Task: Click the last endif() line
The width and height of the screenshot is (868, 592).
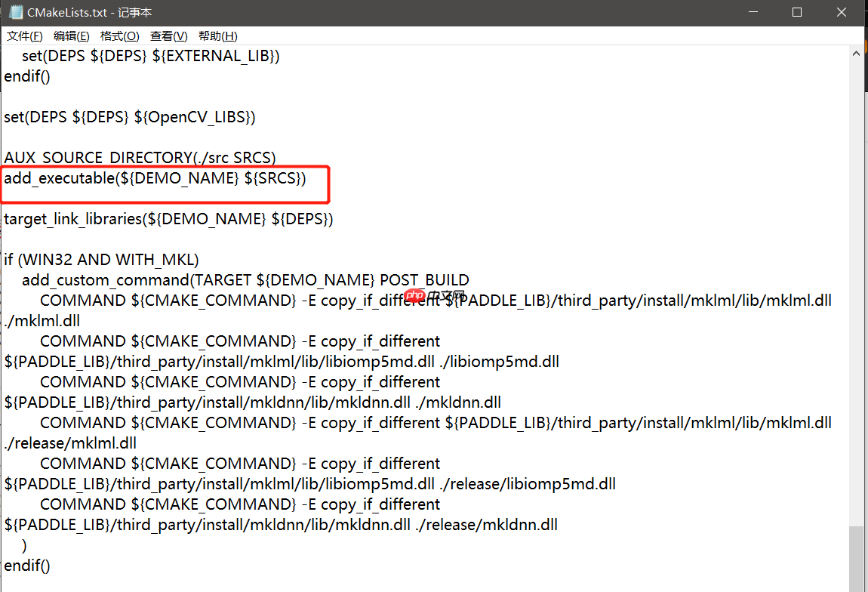Action: click(27, 566)
